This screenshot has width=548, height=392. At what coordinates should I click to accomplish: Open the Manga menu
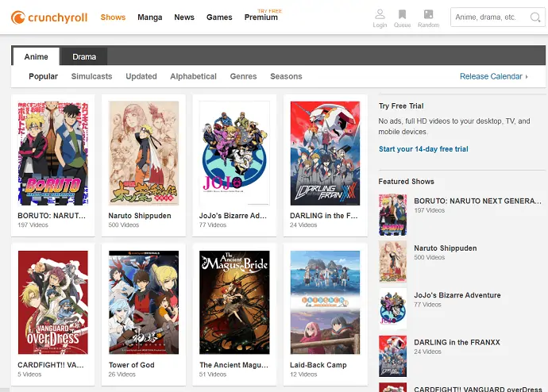(150, 17)
